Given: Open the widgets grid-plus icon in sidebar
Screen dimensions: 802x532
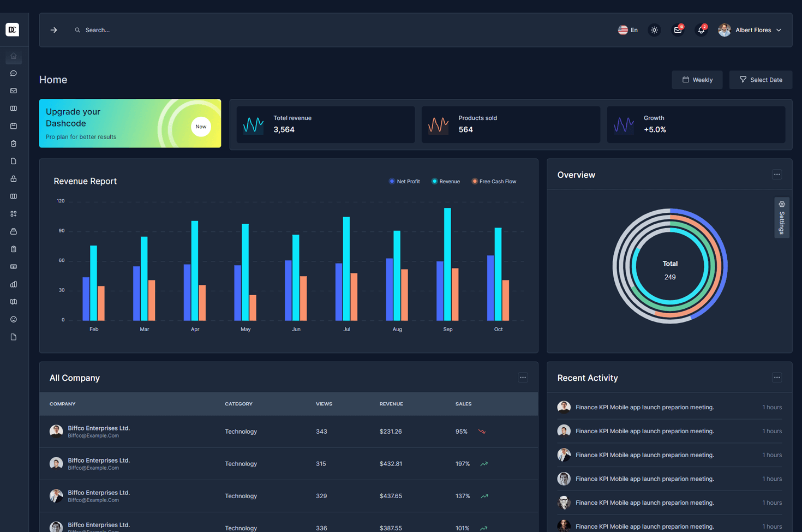Looking at the screenshot, I should click(x=14, y=214).
